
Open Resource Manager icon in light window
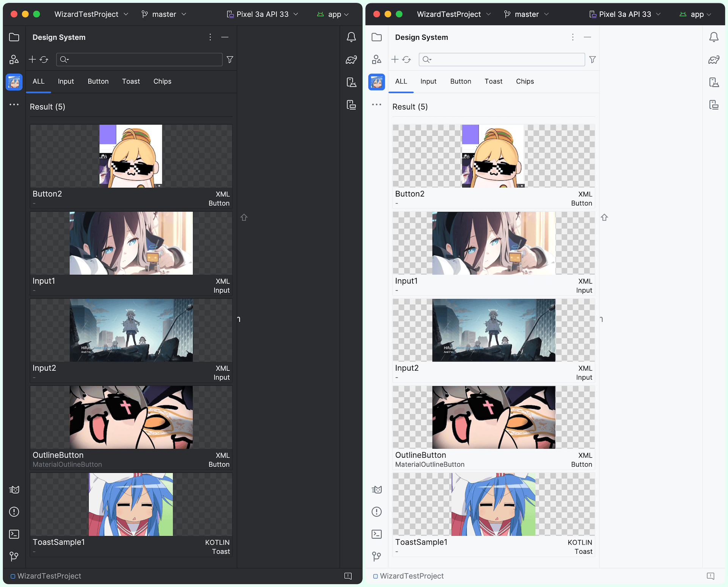377,59
